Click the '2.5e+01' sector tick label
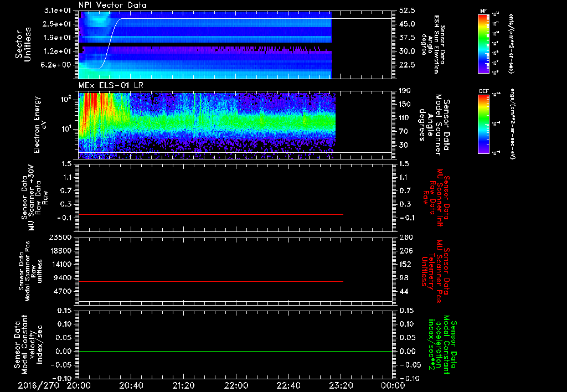The width and height of the screenshot is (567, 392). [57, 24]
